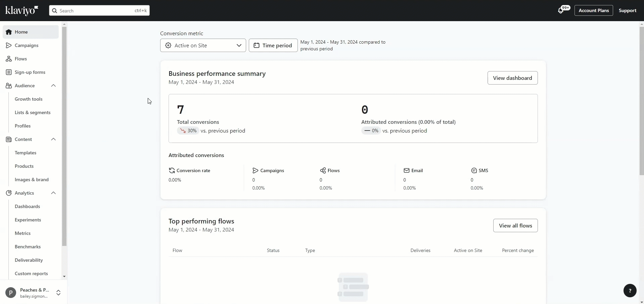Collapse the Audience section
The height and width of the screenshot is (304, 644).
click(x=53, y=86)
